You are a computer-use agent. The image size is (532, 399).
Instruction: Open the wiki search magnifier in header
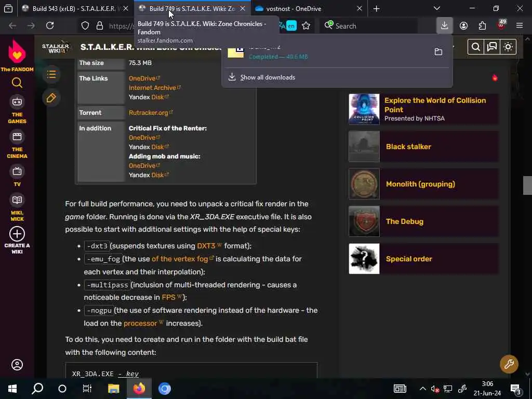476,47
